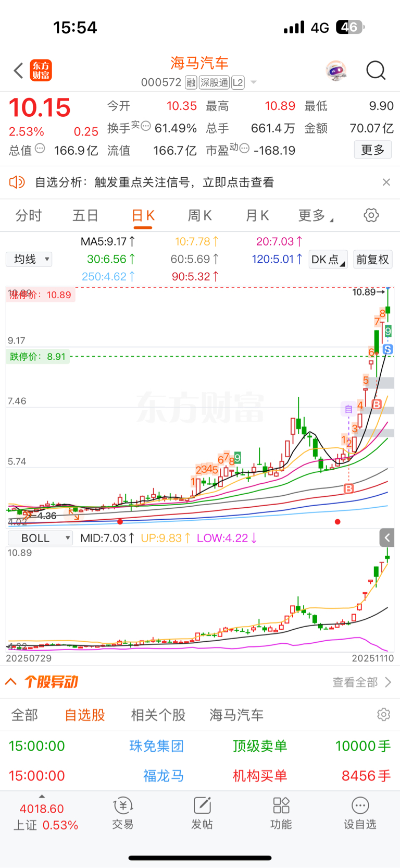Screen dimensions: 400x868
Task: Open the robot assistant avatar
Action: (336, 70)
